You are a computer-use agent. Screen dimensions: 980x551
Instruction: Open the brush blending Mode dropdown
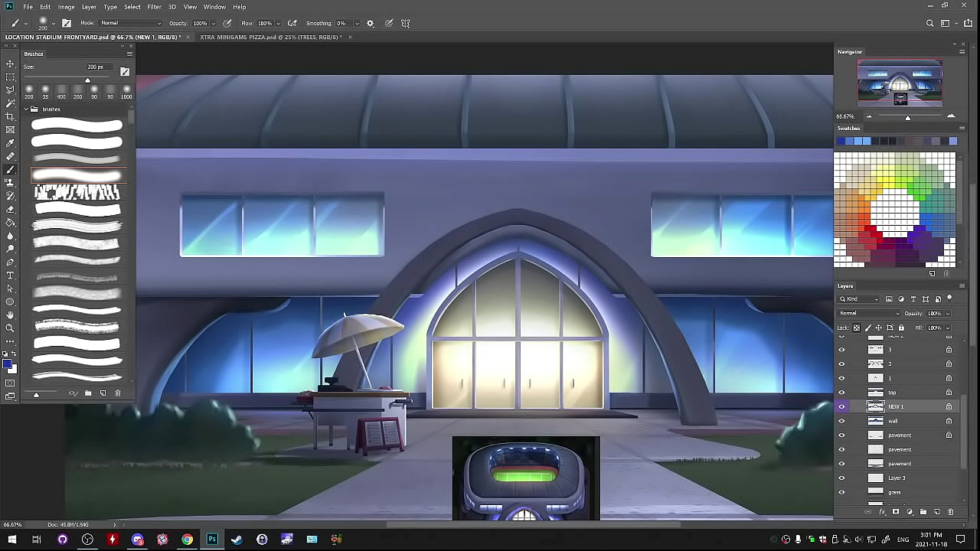coord(131,23)
